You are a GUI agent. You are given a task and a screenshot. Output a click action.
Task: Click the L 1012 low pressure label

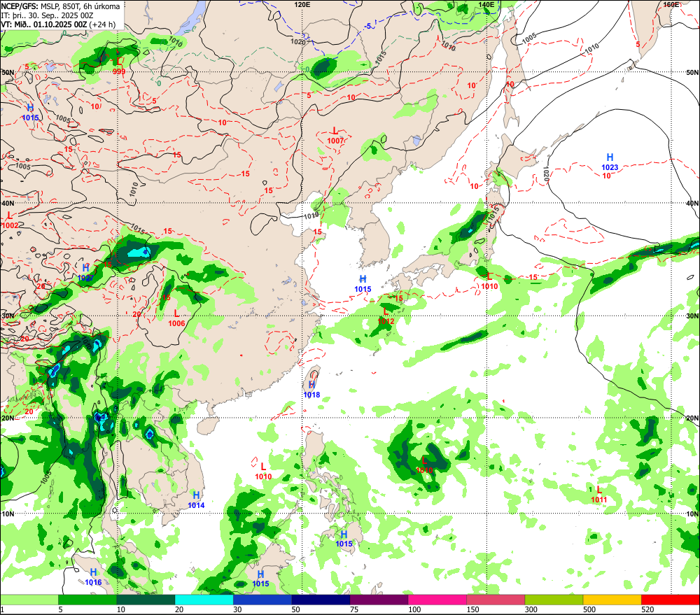click(x=386, y=316)
